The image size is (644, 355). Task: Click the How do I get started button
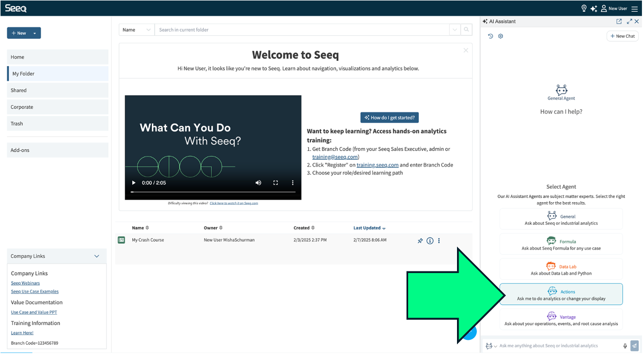(389, 118)
